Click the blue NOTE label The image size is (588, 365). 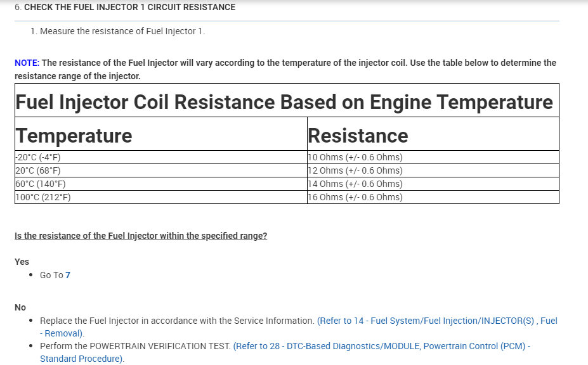pos(27,63)
